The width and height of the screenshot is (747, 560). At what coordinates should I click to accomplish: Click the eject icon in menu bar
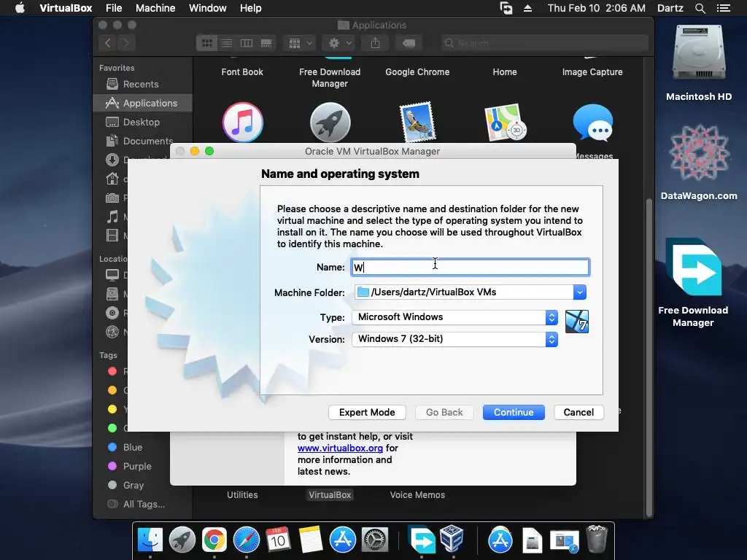point(527,8)
